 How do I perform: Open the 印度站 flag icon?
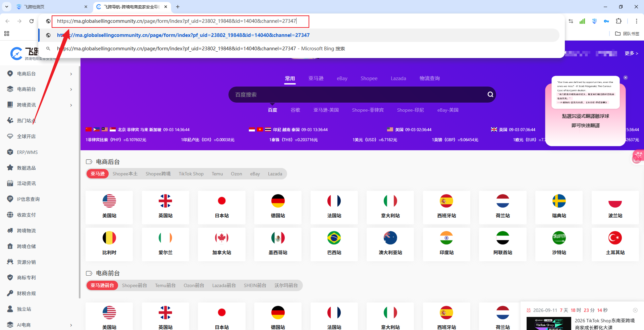446,238
